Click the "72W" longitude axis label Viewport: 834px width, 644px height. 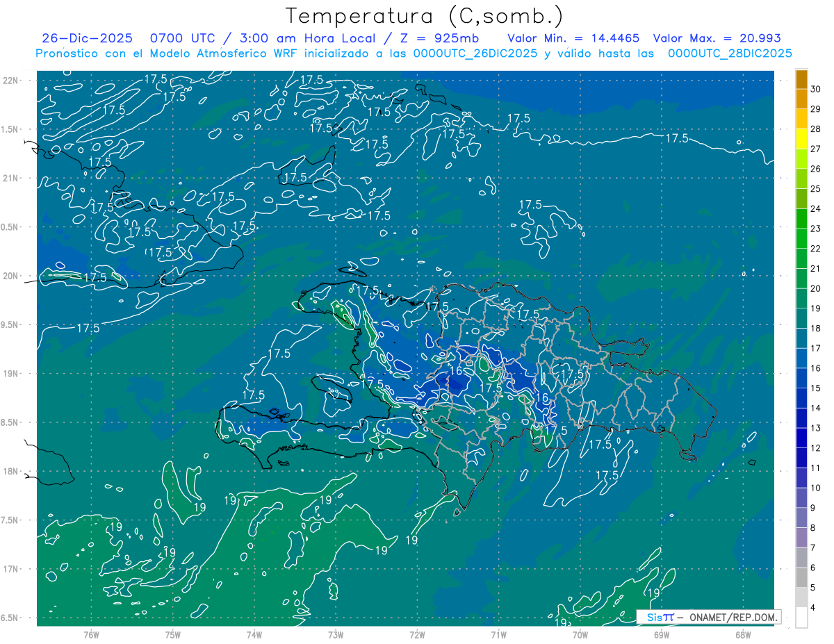[x=417, y=635]
